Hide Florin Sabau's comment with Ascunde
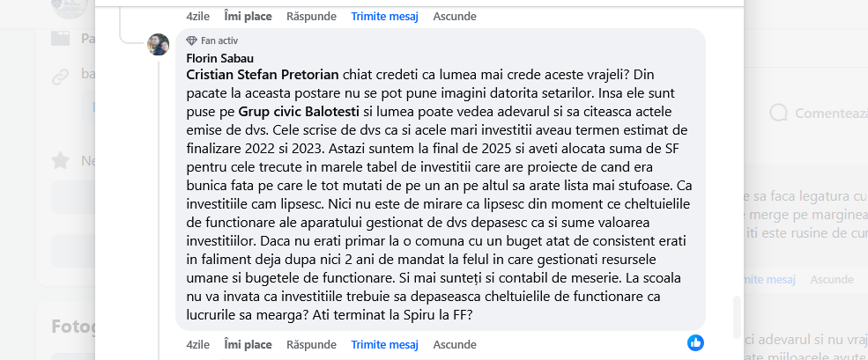The width and height of the screenshot is (868, 360). tap(455, 342)
